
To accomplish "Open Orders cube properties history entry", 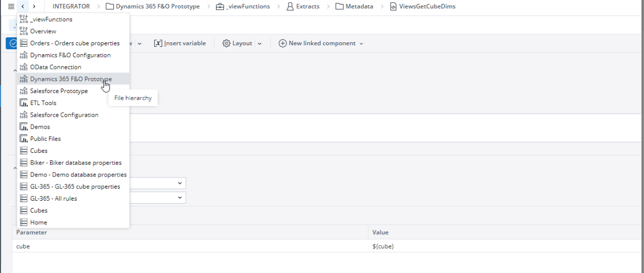I will point(75,43).
